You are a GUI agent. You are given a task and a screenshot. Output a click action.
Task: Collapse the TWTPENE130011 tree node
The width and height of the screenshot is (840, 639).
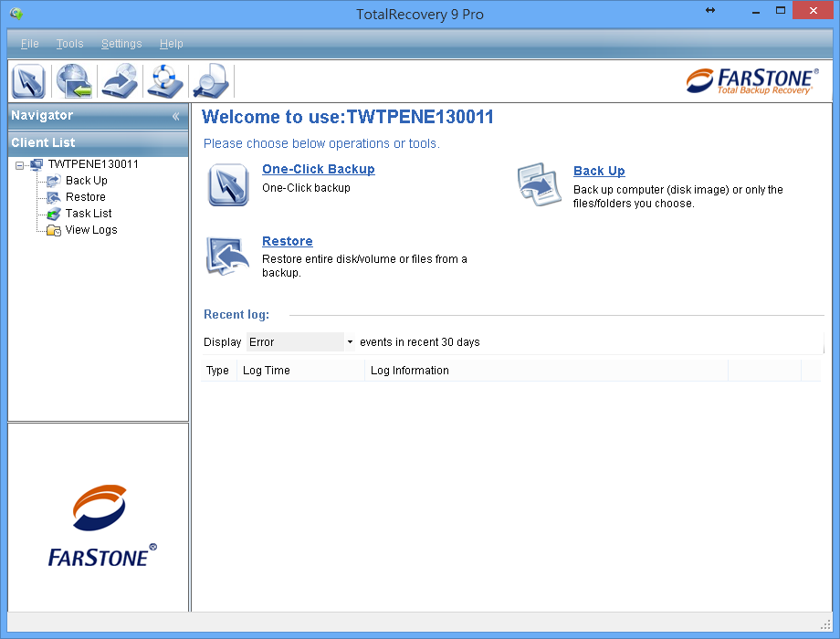(x=19, y=164)
